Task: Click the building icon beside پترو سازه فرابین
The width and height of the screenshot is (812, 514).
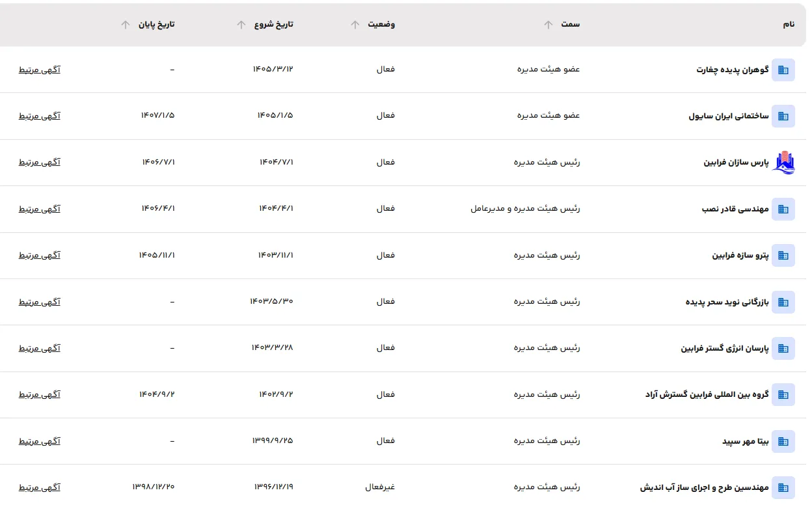Action: (783, 256)
